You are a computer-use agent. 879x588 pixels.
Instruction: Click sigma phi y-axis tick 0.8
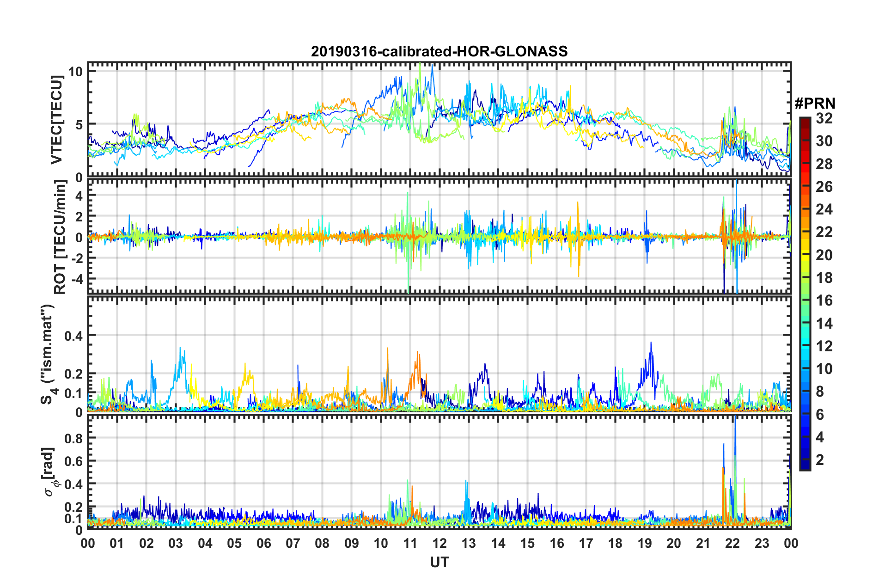pos(74,438)
